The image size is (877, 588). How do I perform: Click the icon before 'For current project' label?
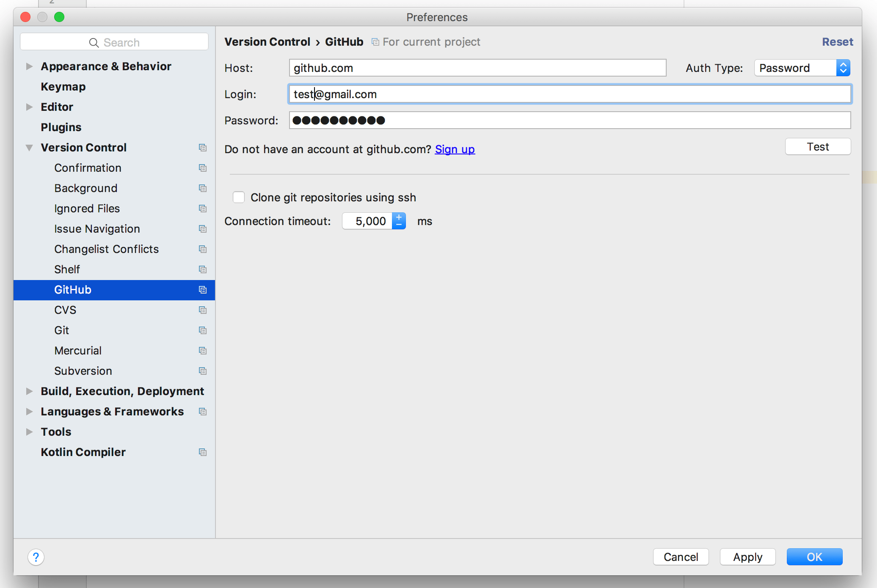click(375, 41)
